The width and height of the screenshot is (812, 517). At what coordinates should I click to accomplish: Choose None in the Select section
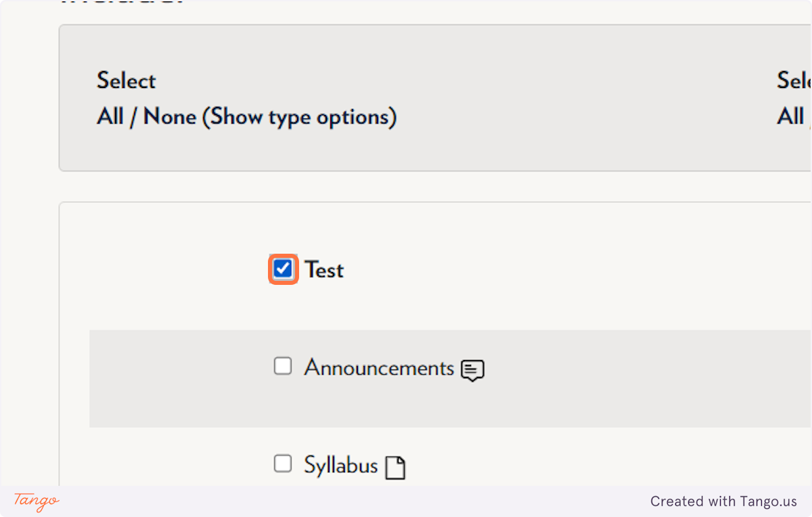click(x=169, y=116)
